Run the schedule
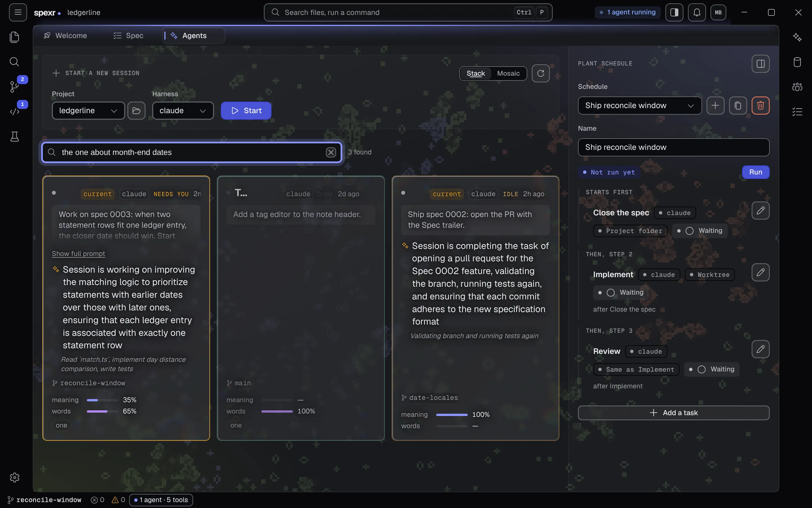 756,172
